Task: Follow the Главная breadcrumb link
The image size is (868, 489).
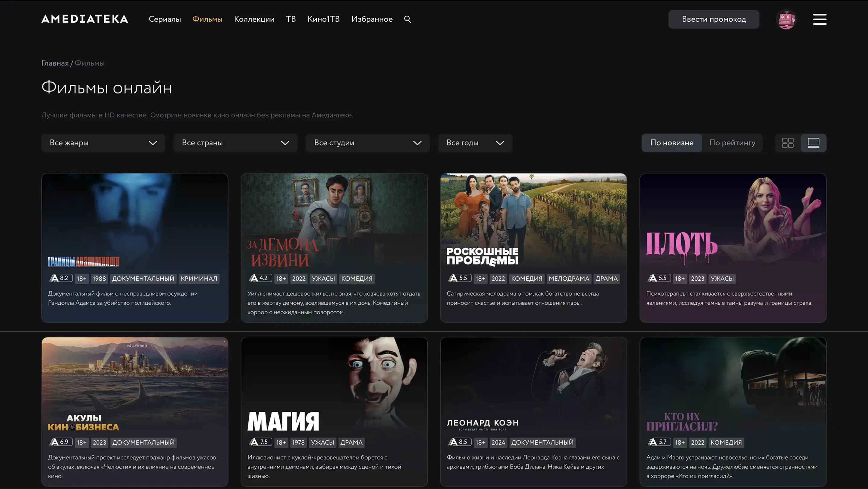Action: 55,63
